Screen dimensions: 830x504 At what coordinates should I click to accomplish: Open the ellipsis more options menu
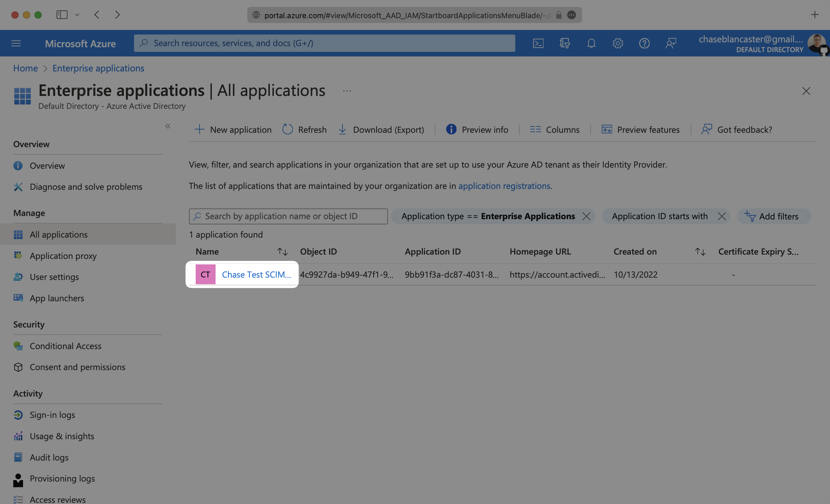tap(347, 91)
